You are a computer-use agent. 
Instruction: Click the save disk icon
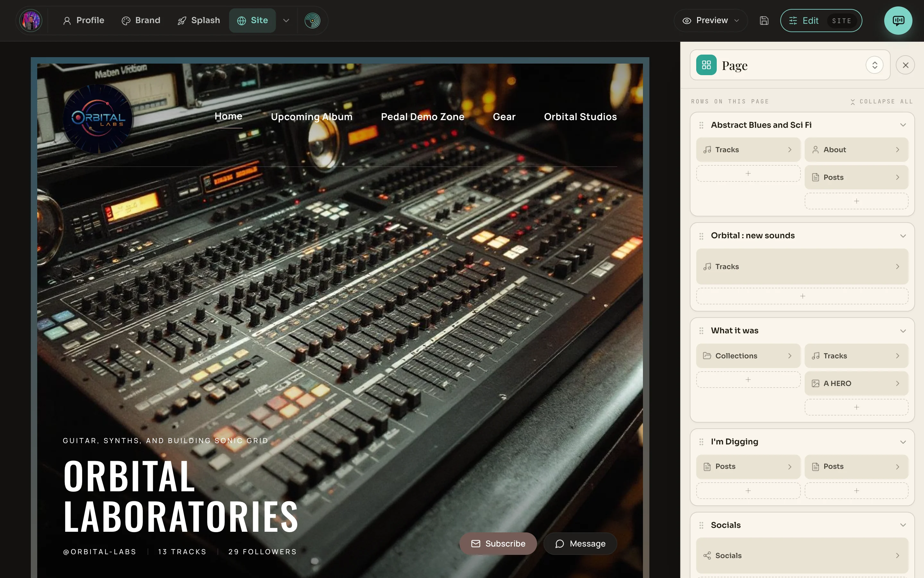tap(764, 21)
